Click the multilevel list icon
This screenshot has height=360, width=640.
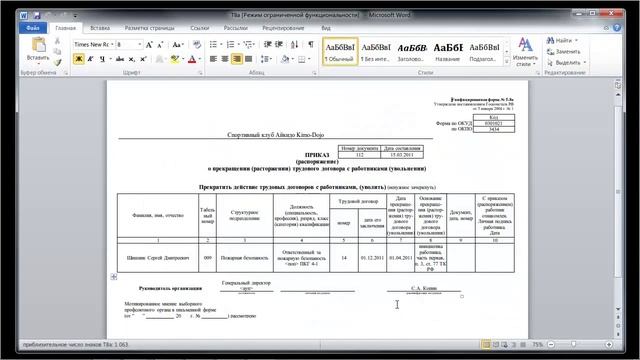click(247, 44)
